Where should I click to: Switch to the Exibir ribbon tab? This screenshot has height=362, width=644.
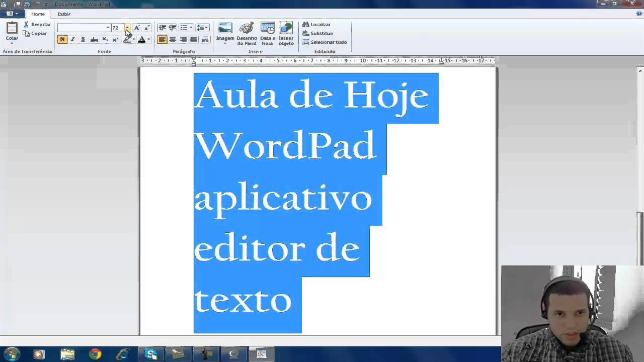tap(64, 14)
